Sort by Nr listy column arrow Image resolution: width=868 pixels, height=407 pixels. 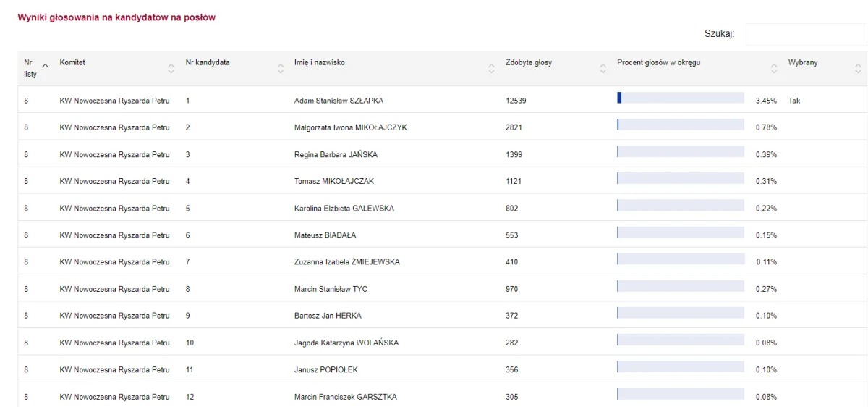point(46,66)
